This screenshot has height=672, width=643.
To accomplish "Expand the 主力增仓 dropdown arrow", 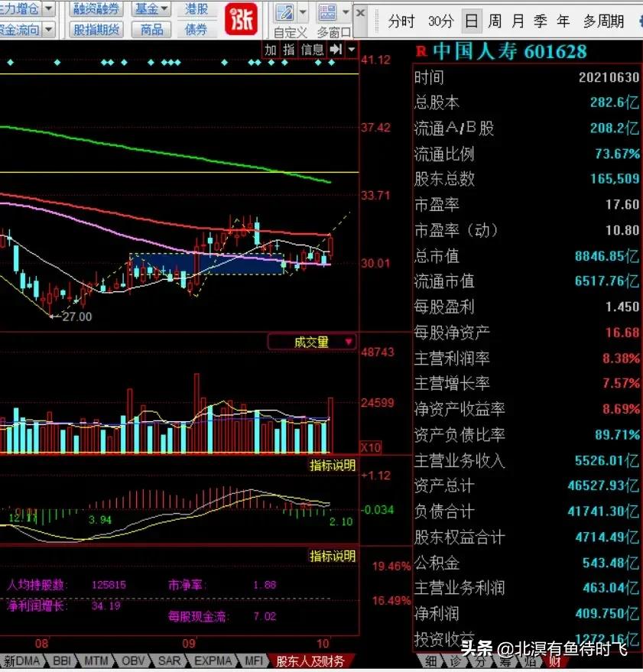I will pos(49,8).
